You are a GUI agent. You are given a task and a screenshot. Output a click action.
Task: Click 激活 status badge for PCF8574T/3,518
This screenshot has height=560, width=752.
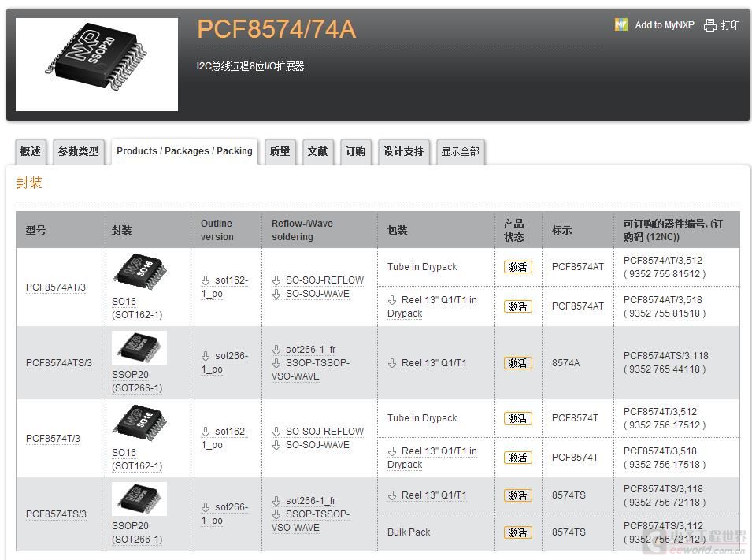coord(518,458)
